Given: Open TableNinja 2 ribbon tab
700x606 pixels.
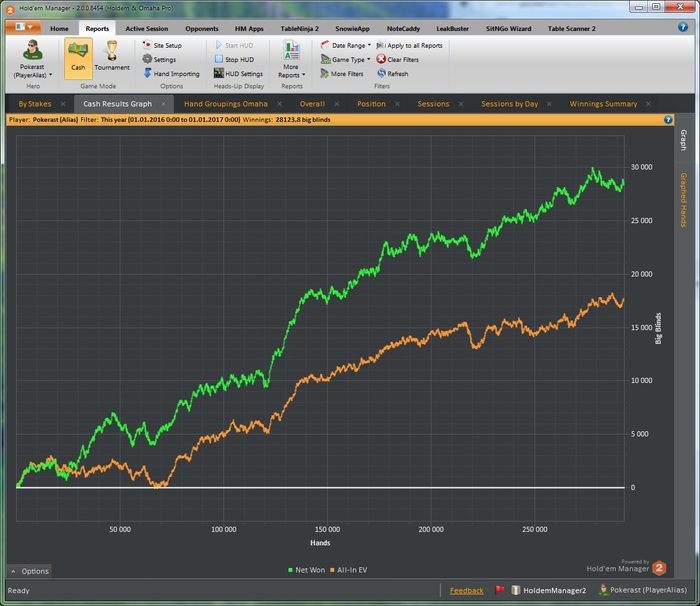Looking at the screenshot, I should 300,29.
